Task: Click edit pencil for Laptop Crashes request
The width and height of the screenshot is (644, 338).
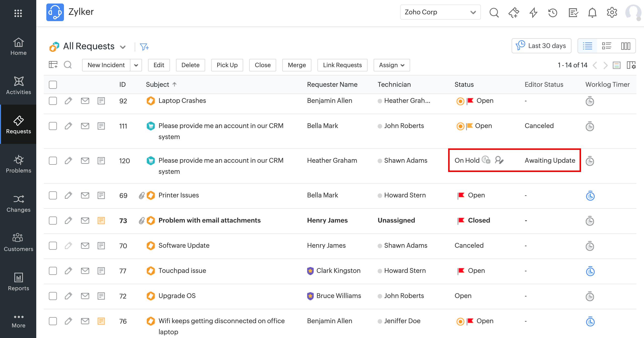Action: click(68, 101)
